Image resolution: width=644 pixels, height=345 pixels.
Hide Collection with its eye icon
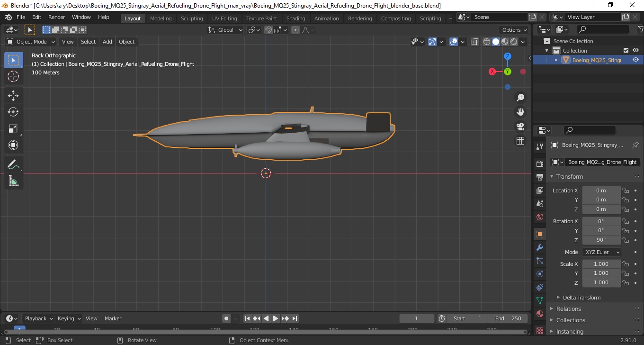[635, 50]
